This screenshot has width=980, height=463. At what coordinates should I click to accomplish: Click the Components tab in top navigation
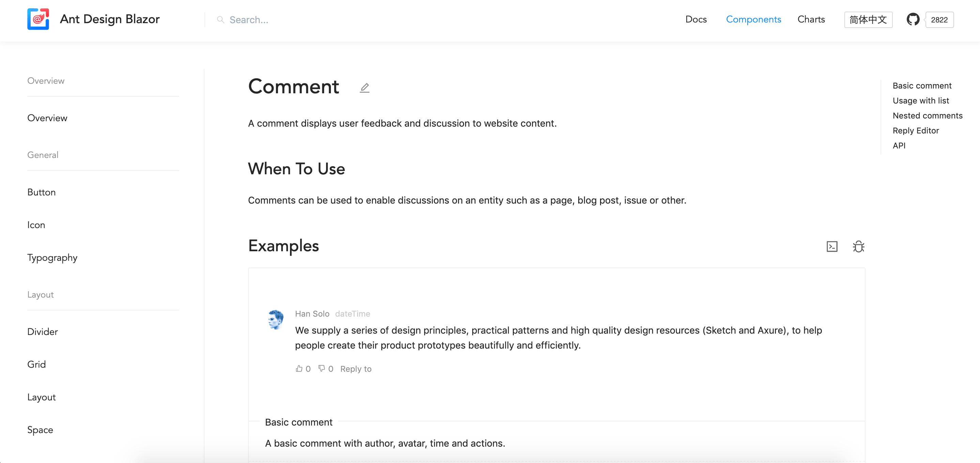[754, 19]
